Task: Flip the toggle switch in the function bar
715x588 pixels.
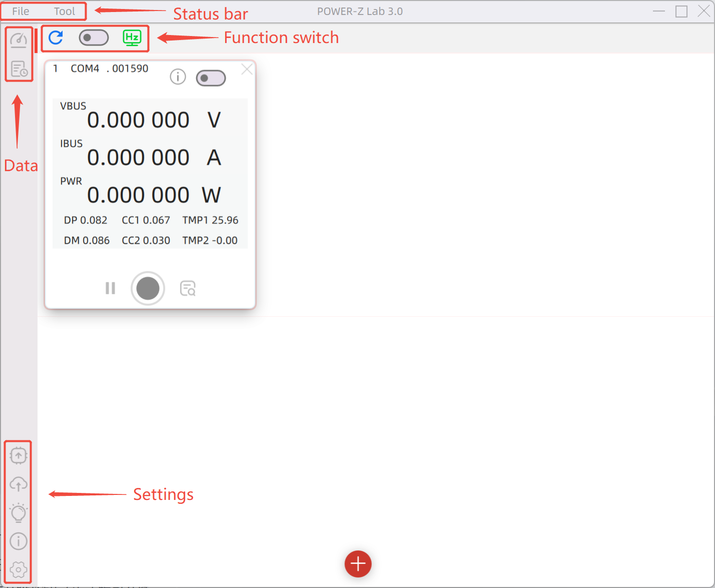Action: [x=94, y=38]
